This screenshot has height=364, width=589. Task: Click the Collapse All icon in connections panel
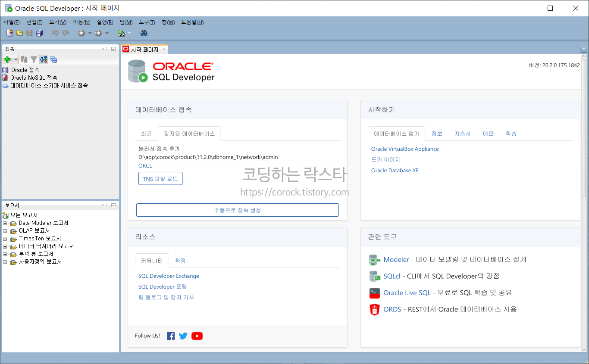[x=53, y=59]
